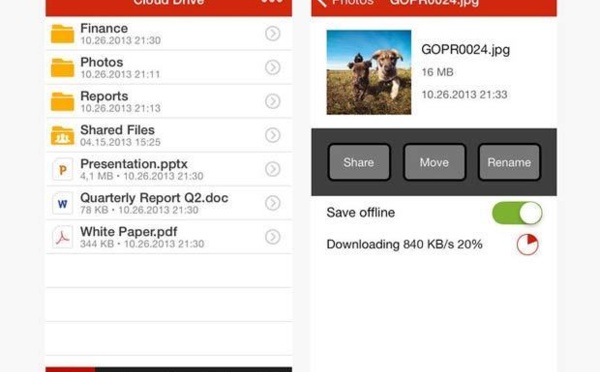This screenshot has height=372, width=600.
Task: Toggle the Save offline switch
Action: click(x=517, y=213)
